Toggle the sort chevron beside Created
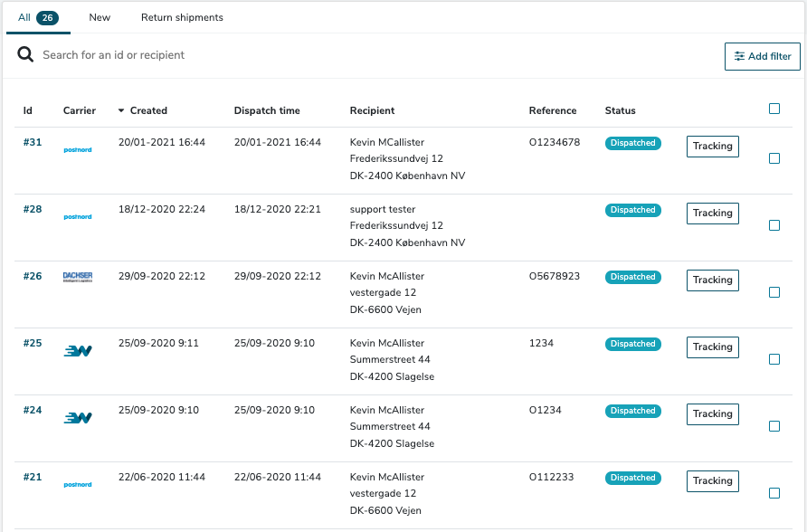Screen dimensions: 807x532 coord(121,110)
